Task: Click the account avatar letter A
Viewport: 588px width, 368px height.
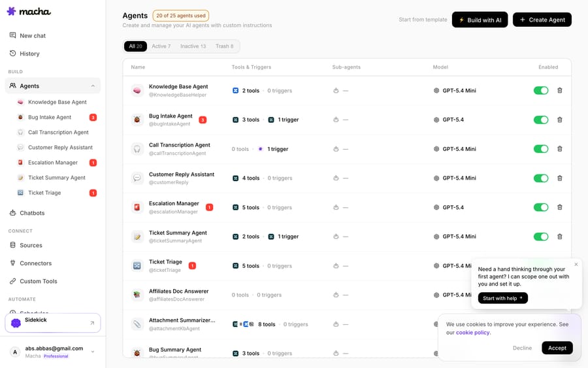Action: [15, 352]
